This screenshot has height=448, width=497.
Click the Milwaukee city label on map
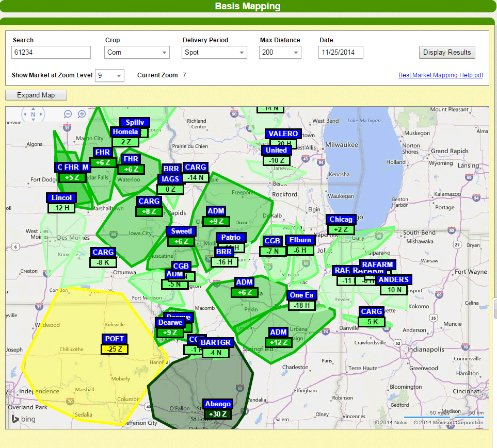point(341,145)
